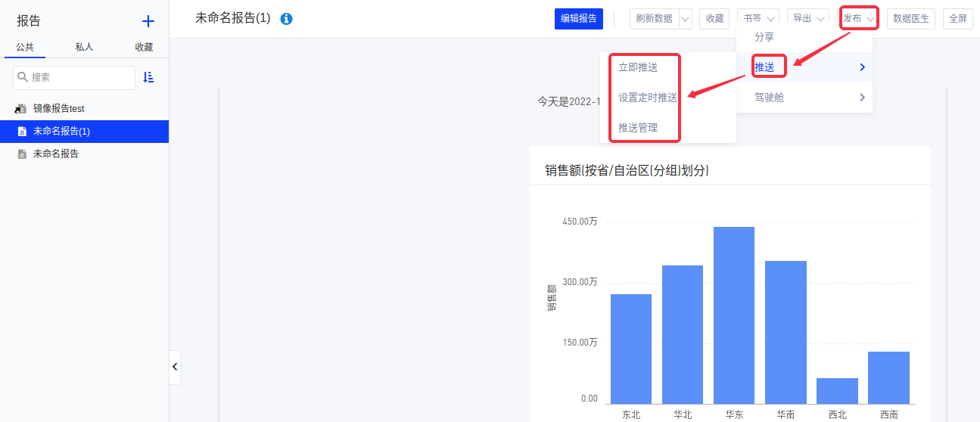Expand the 驾驶舱 submenu
This screenshot has width=980, height=422.
pyautogui.click(x=804, y=98)
